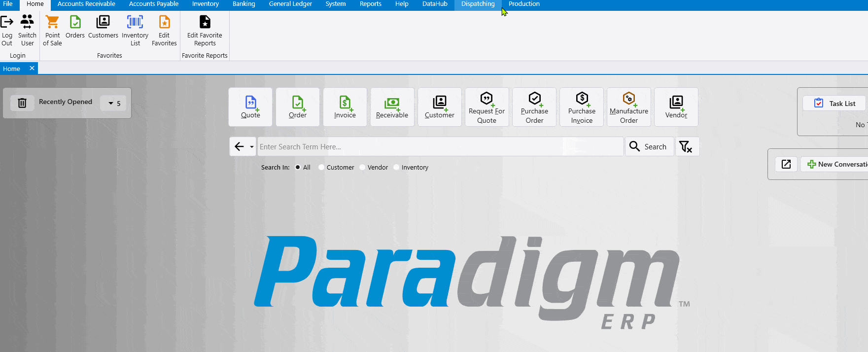
Task: Switch to the Dispatching tab
Action: [x=478, y=4]
